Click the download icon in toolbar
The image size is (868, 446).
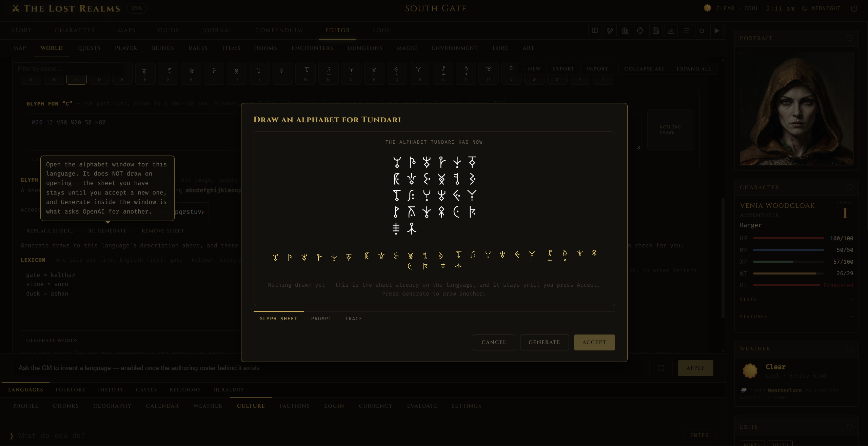coord(671,31)
